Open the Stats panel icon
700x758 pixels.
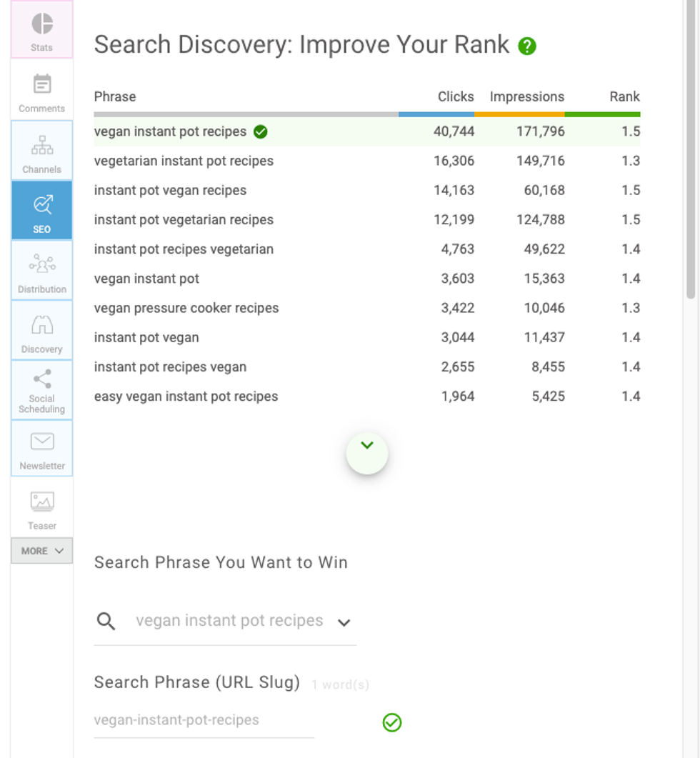click(42, 30)
